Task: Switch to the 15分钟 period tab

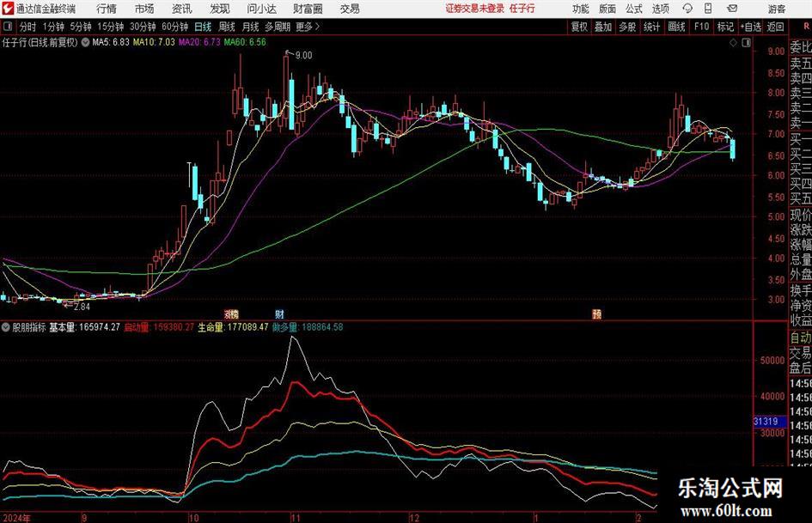Action: (x=111, y=27)
